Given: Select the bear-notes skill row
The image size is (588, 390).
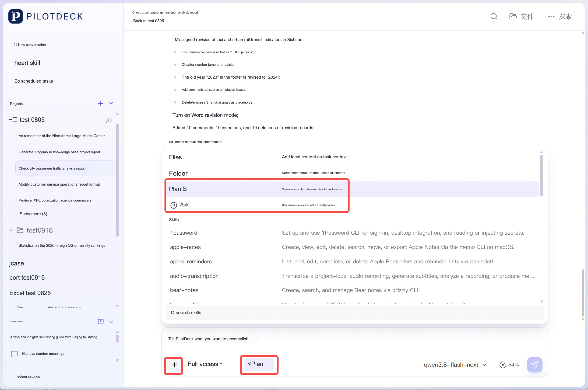Looking at the screenshot, I should pos(352,290).
